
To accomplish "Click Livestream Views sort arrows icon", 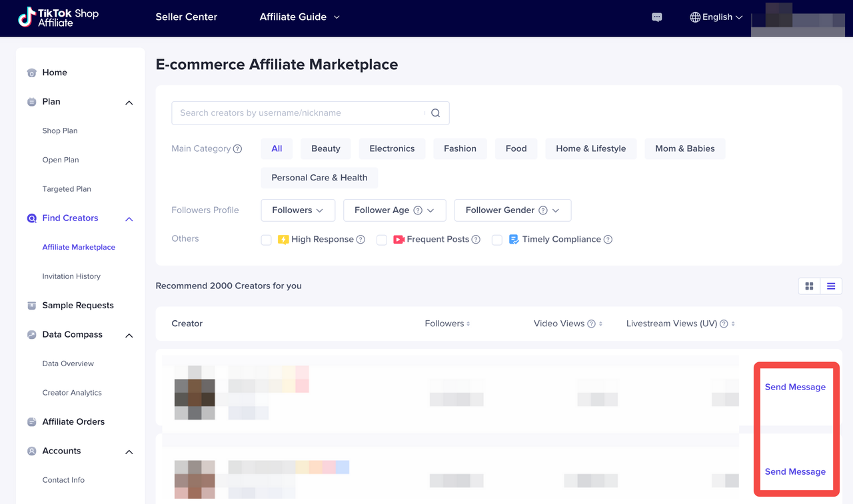I will tap(733, 324).
